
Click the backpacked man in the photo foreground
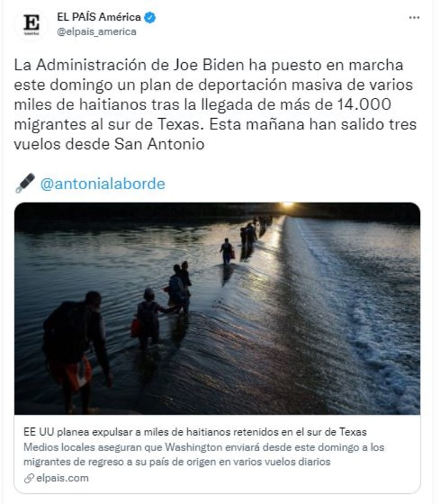[x=77, y=352]
